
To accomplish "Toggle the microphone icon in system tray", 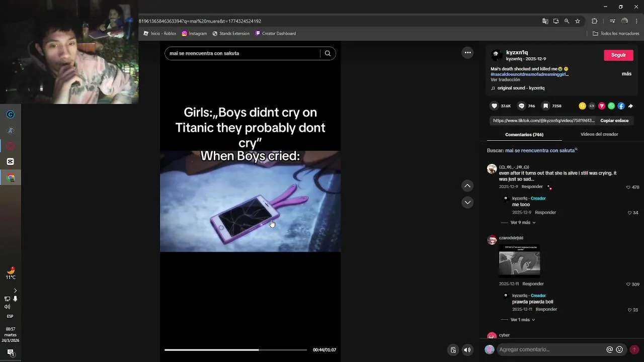I will pos(15,299).
